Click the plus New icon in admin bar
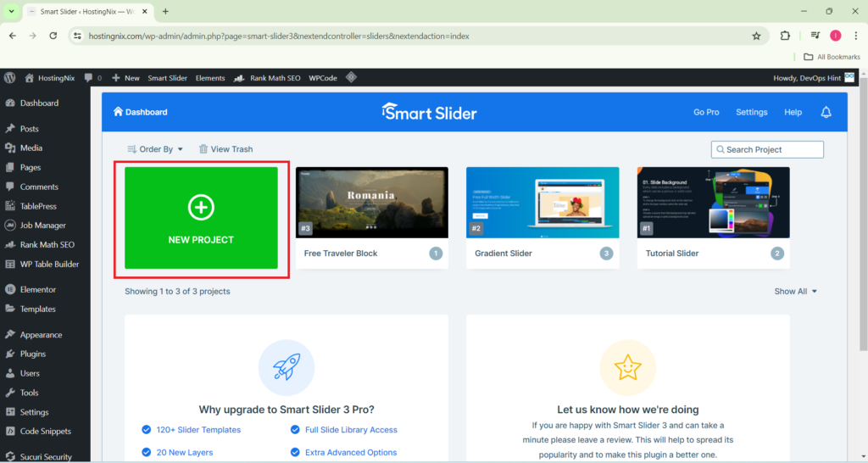 pos(115,78)
